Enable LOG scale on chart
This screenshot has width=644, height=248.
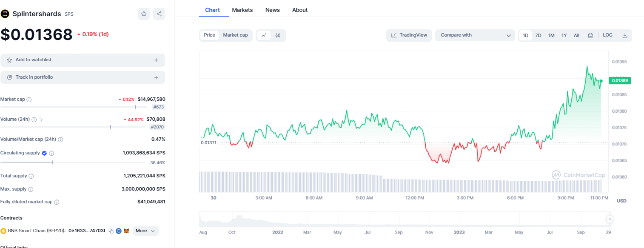point(607,35)
